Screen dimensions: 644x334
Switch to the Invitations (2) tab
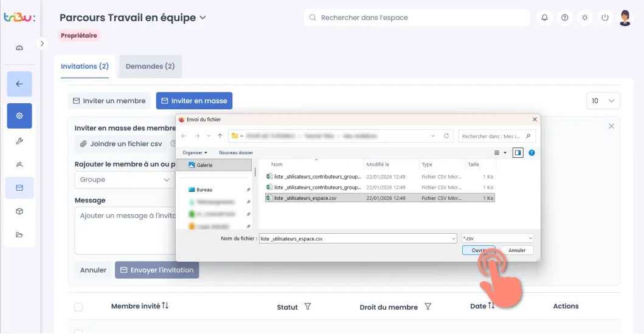point(85,66)
